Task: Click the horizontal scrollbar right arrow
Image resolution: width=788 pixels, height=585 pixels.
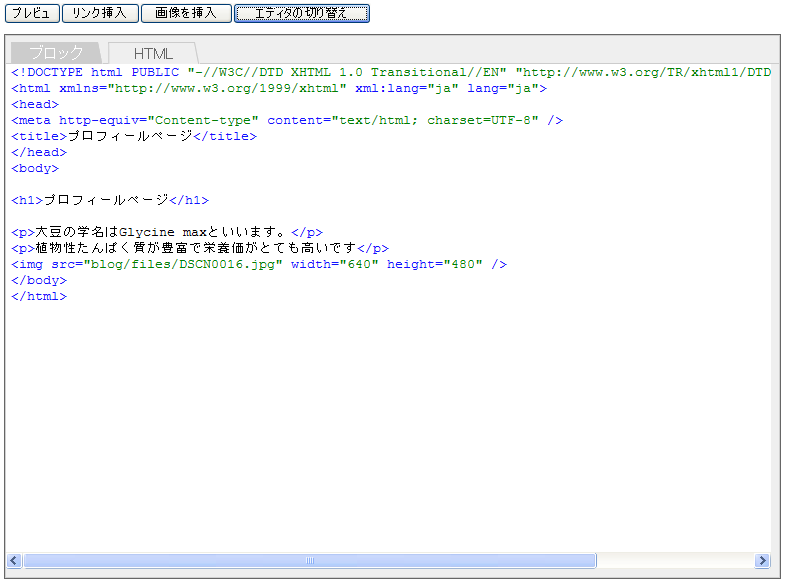Action: tap(762, 560)
